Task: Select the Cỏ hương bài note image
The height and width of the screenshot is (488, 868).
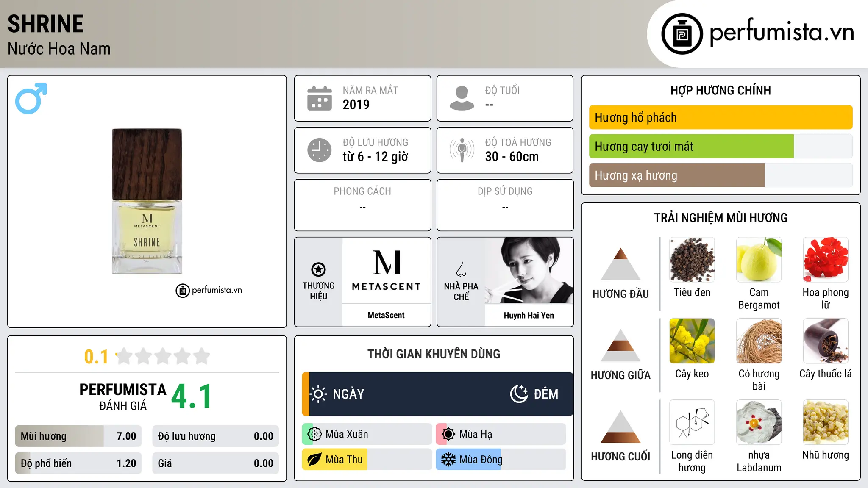Action: click(759, 341)
